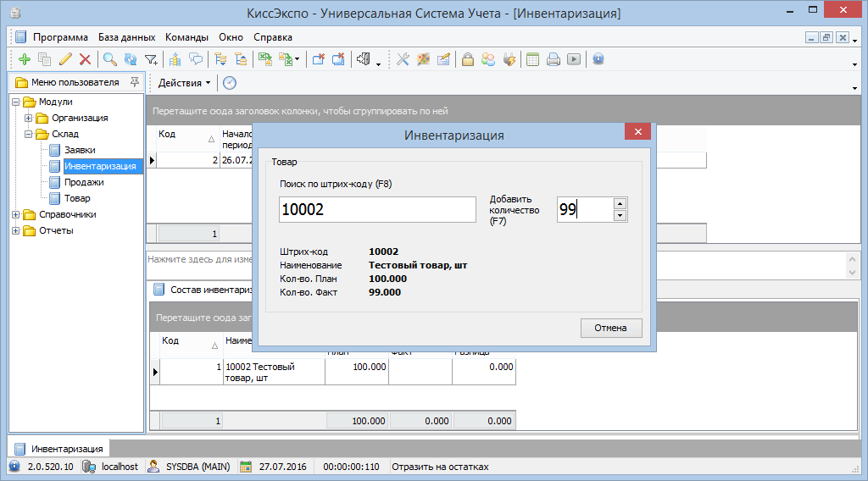Click the blue Help icon in toolbar
This screenshot has height=481, width=868.
click(x=598, y=59)
